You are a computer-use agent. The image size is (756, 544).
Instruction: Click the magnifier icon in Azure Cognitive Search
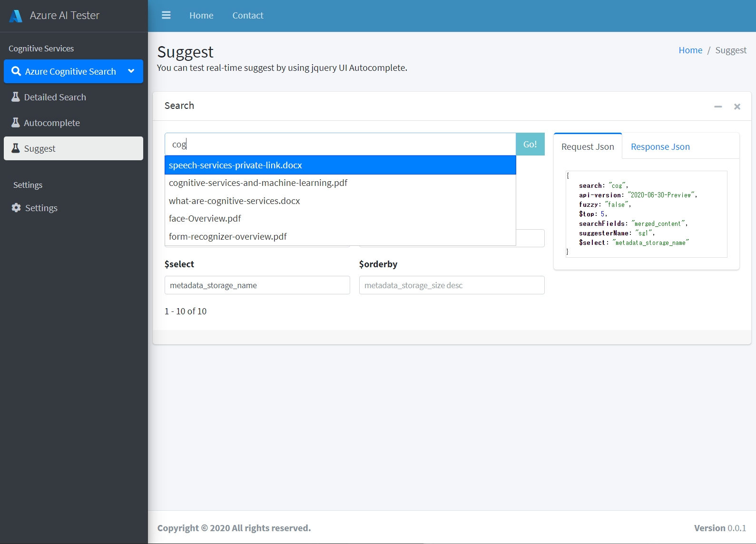[x=16, y=71]
